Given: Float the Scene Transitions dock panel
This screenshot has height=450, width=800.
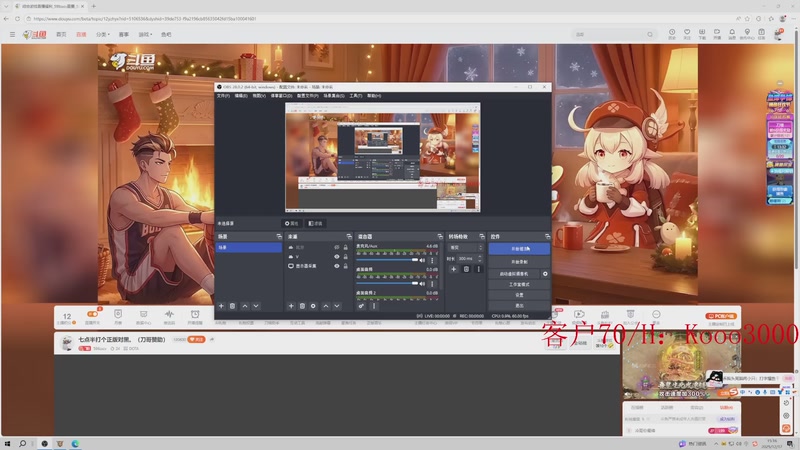Looking at the screenshot, I should (x=482, y=237).
